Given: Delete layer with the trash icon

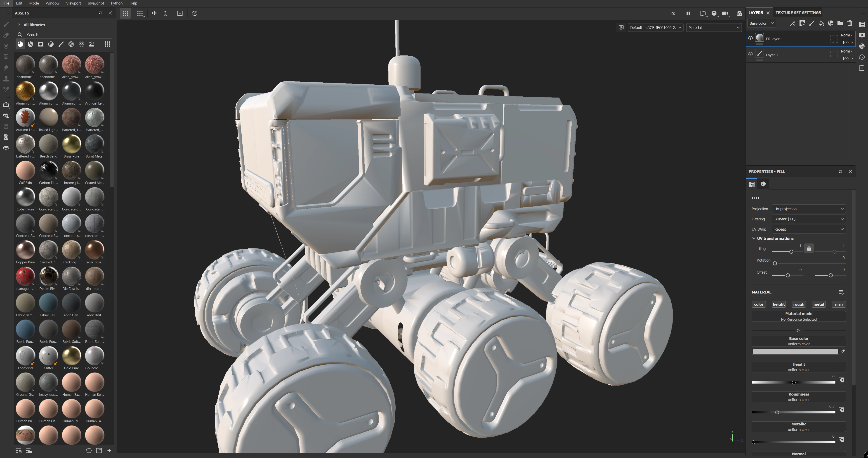Looking at the screenshot, I should (x=849, y=23).
